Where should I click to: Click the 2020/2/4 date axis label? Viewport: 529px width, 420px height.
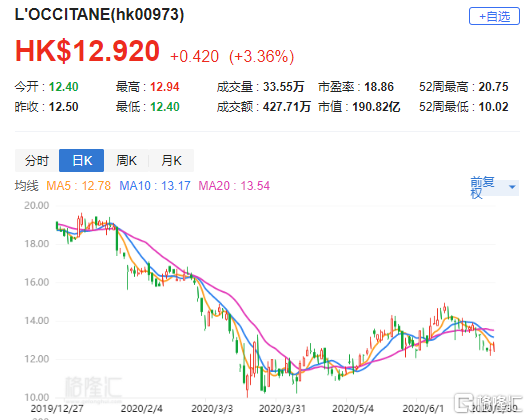coord(141,409)
